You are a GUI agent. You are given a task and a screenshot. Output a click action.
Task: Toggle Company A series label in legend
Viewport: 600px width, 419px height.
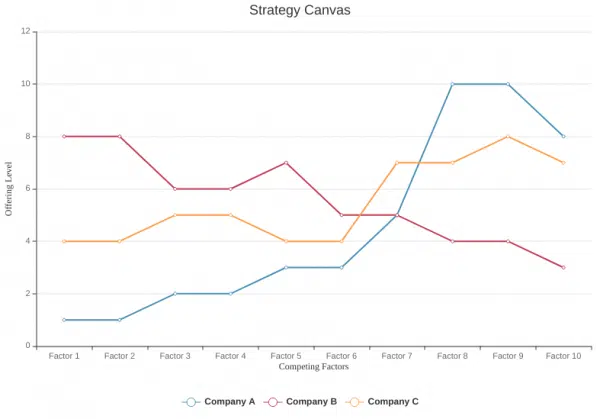[x=230, y=401]
